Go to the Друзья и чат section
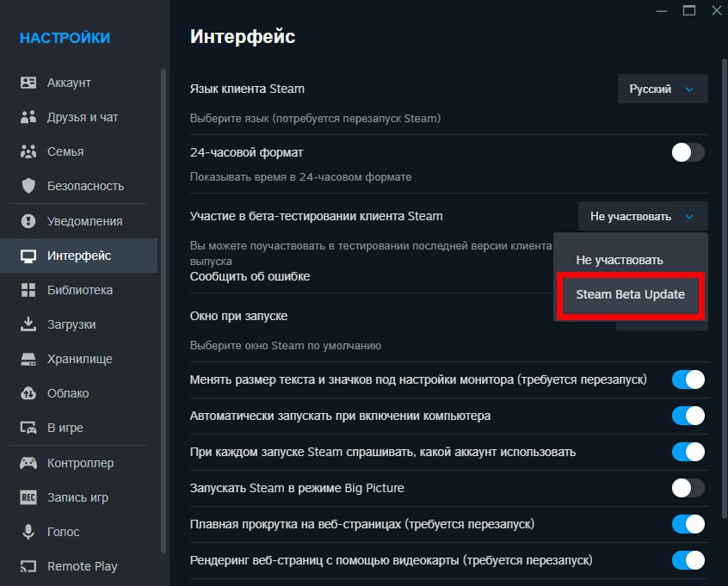This screenshot has width=728, height=586. click(x=79, y=117)
